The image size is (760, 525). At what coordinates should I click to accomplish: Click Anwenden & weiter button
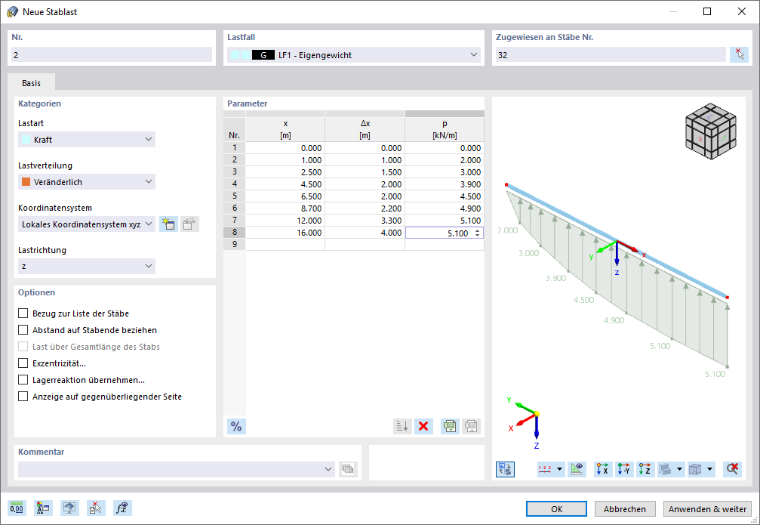(707, 509)
